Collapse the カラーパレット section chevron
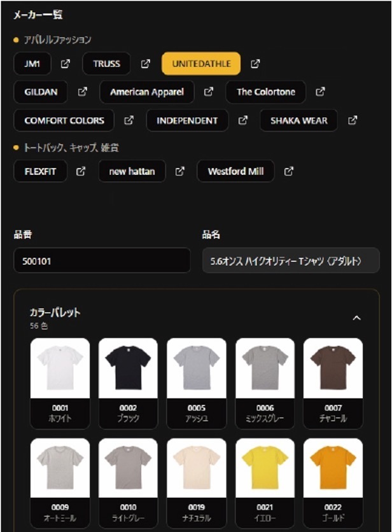The height and width of the screenshot is (532, 392). pos(357,318)
